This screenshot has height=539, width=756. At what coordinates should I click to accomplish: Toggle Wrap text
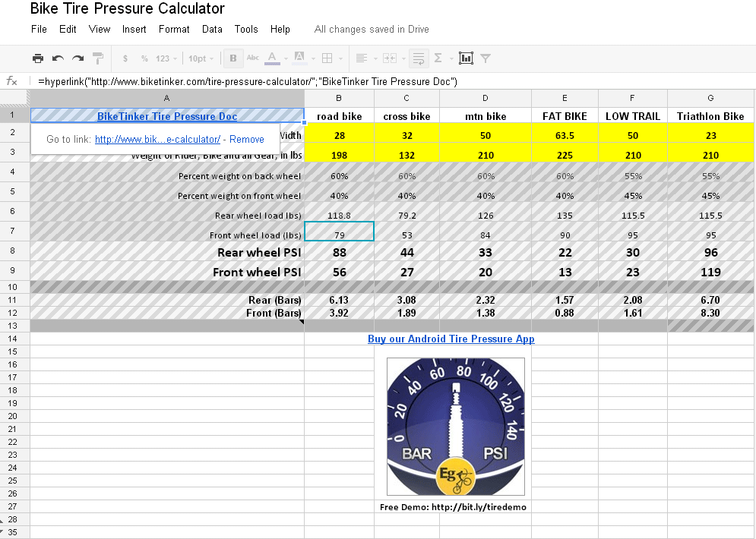click(419, 58)
